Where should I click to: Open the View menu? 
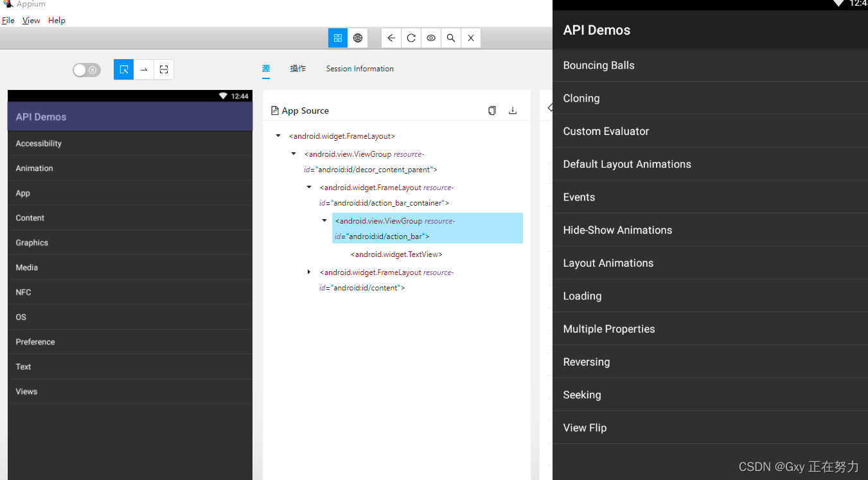click(31, 21)
